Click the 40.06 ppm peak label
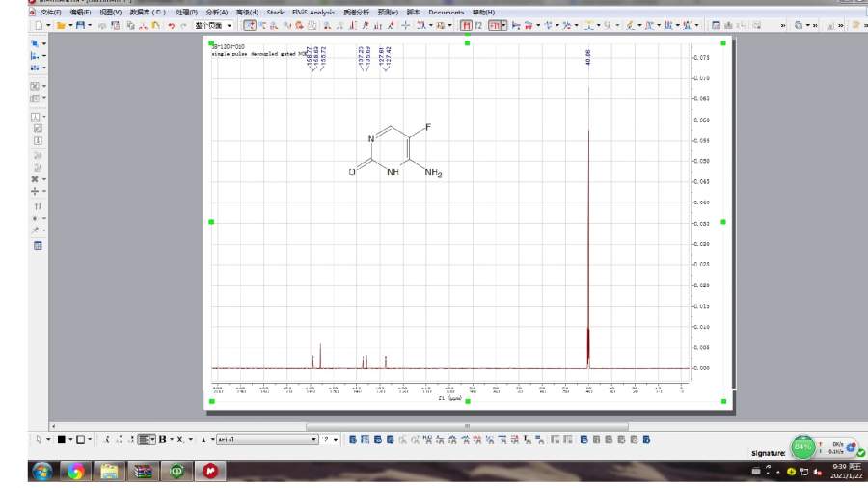This screenshot has height=488, width=868. point(588,58)
